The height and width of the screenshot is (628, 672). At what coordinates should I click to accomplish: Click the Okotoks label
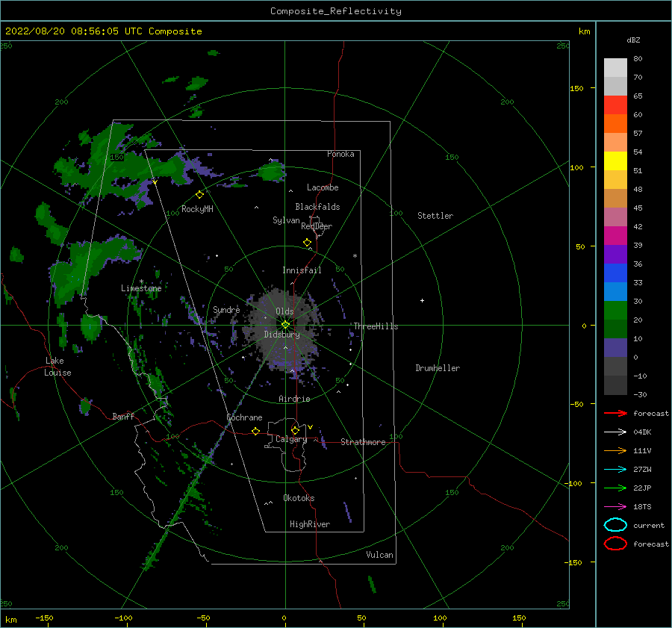(x=299, y=498)
